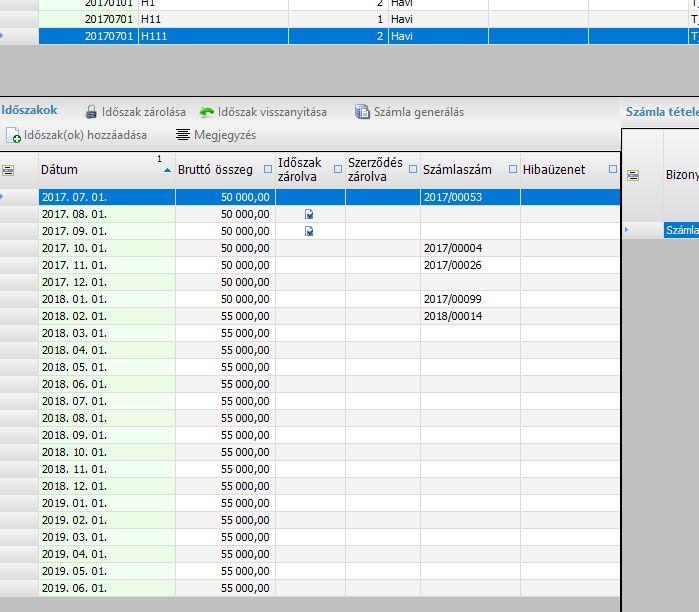Click the Időszak visszanyitása green arrow icon
699x612 pixels.
206,112
